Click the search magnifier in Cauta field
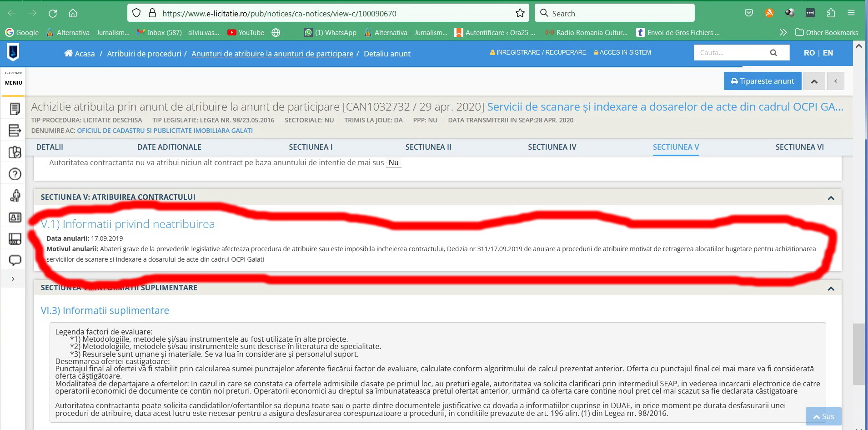868x430 pixels. click(x=773, y=53)
